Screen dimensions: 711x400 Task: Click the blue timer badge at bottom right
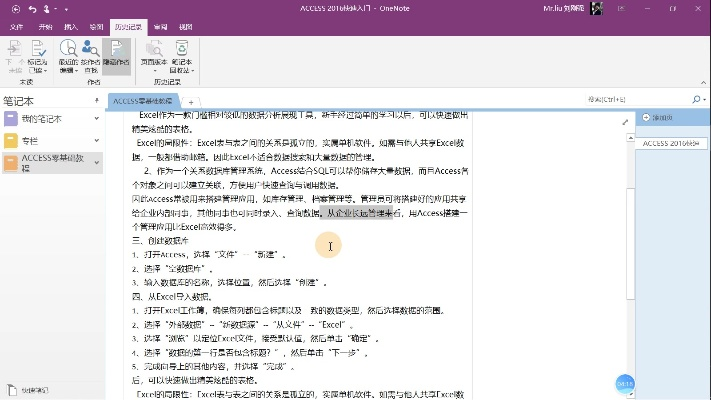pos(625,384)
